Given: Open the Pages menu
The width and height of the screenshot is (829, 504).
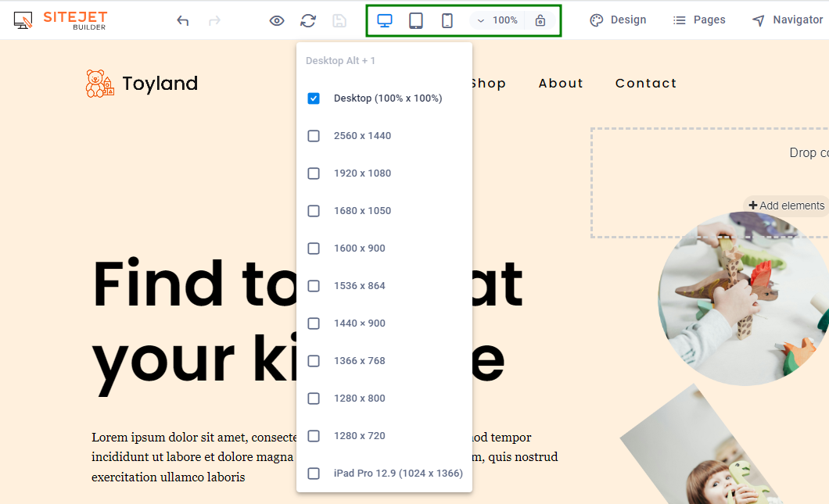Looking at the screenshot, I should pyautogui.click(x=699, y=20).
